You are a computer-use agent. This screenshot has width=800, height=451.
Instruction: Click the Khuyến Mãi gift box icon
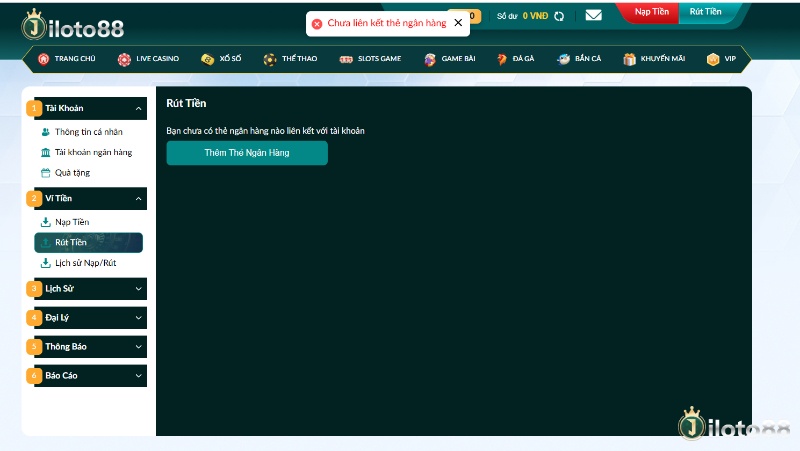(x=629, y=60)
